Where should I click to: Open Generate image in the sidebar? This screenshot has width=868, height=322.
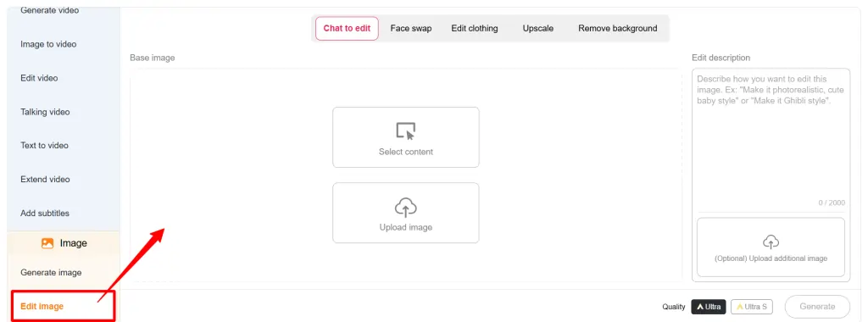click(x=51, y=272)
